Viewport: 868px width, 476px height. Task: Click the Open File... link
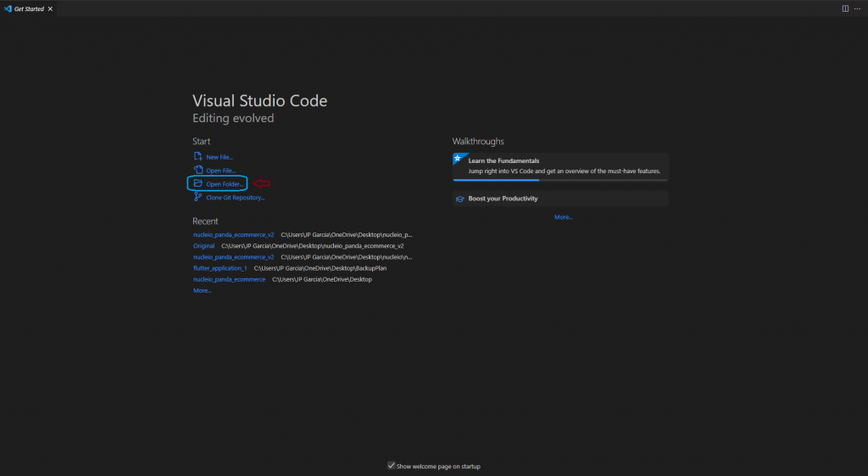click(221, 171)
